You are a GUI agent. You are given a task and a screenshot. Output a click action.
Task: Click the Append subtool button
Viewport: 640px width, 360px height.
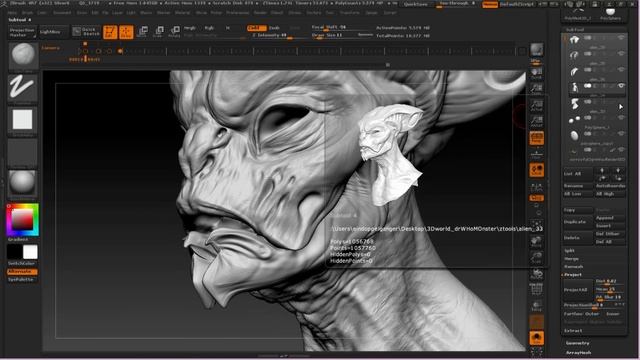(609, 218)
